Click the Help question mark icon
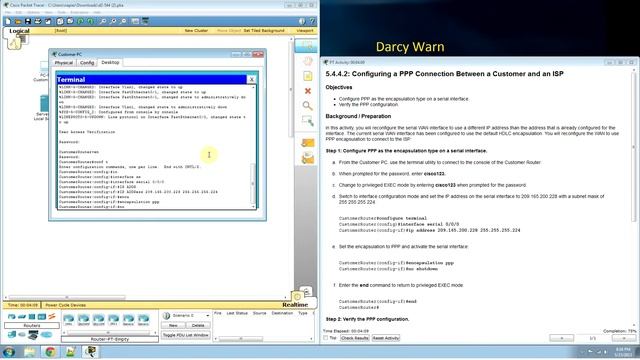Screen dimensions: 640x360 pyautogui.click(x=312, y=21)
